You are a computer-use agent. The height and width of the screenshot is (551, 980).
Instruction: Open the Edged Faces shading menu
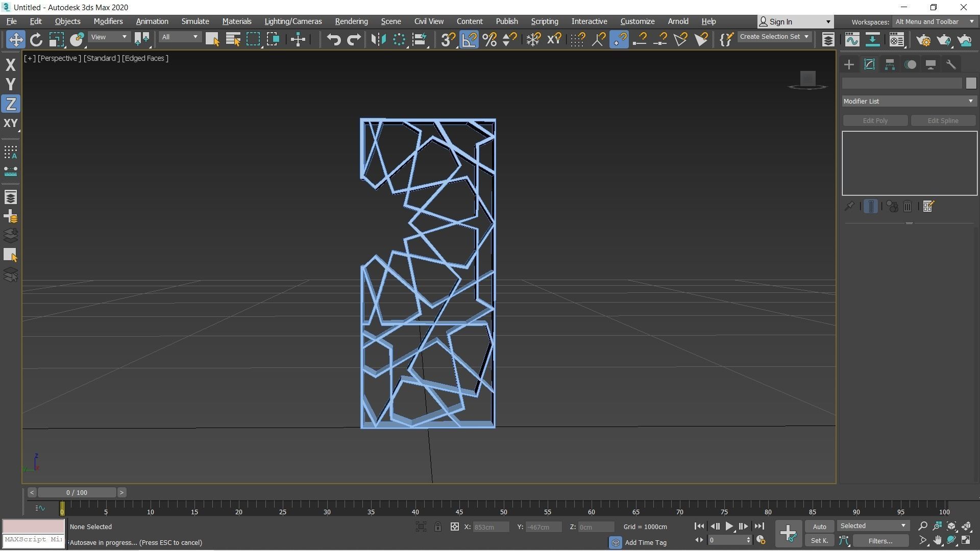145,58
